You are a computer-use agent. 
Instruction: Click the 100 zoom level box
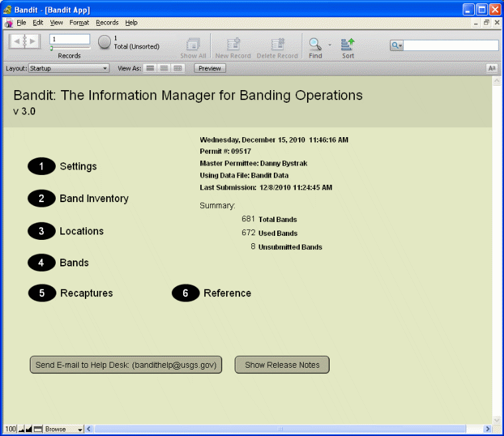(x=11, y=429)
